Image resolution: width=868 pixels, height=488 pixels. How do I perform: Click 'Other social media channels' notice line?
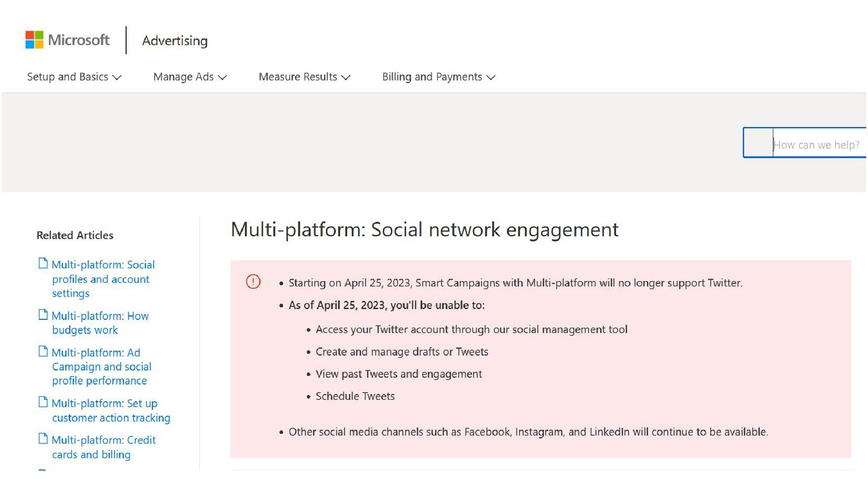(x=529, y=432)
